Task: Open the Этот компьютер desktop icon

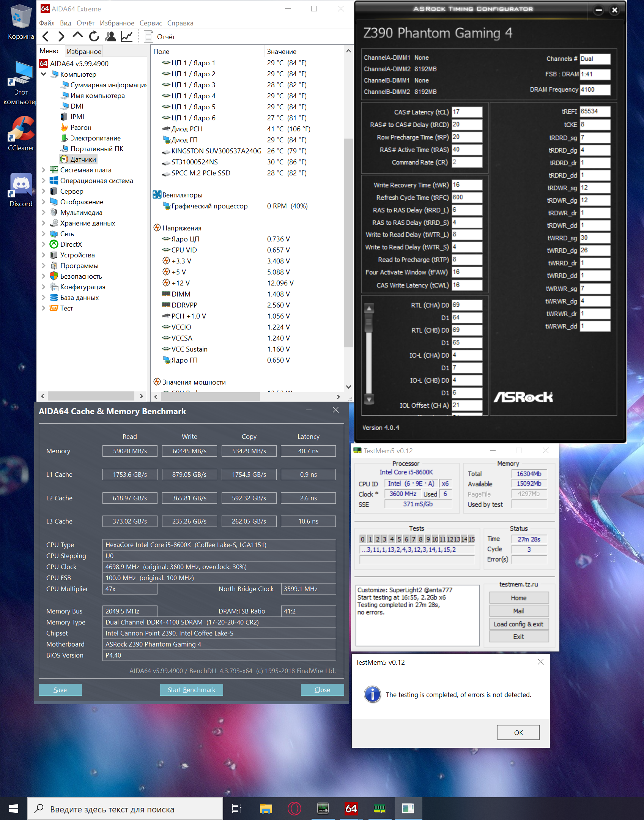Action: pyautogui.click(x=21, y=84)
